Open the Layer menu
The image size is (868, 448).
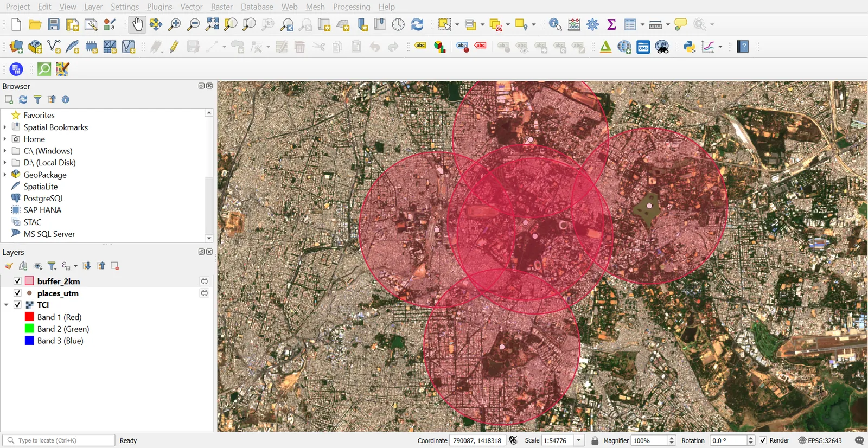(93, 7)
